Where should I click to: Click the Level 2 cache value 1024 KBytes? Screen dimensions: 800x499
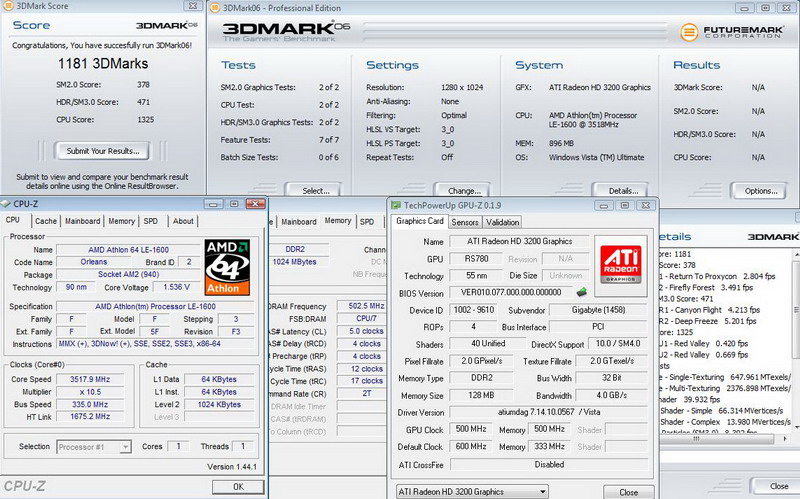(219, 405)
